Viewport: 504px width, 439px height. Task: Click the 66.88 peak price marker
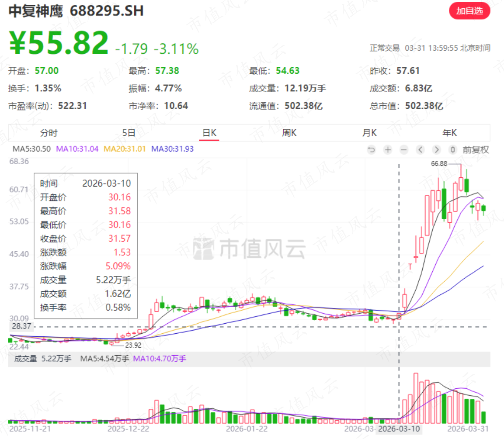(x=439, y=163)
